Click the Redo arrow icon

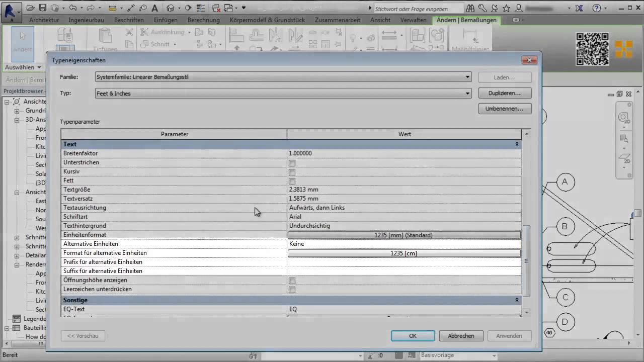point(91,8)
